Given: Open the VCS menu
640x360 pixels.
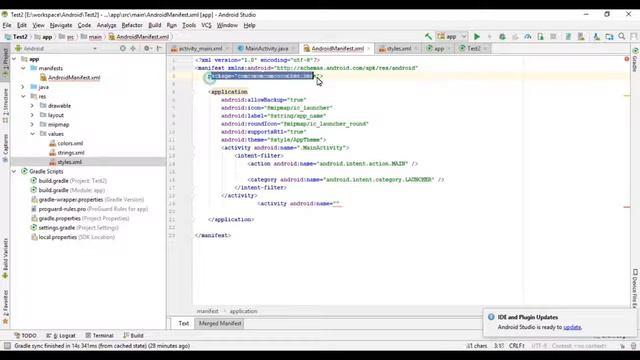Looking at the screenshot, I should [x=206, y=25].
